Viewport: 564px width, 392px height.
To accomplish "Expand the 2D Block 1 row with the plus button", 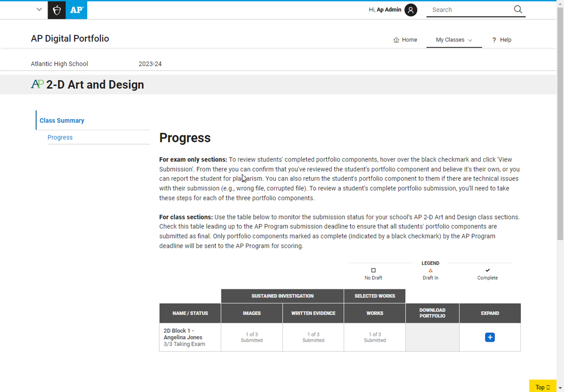I will [490, 337].
